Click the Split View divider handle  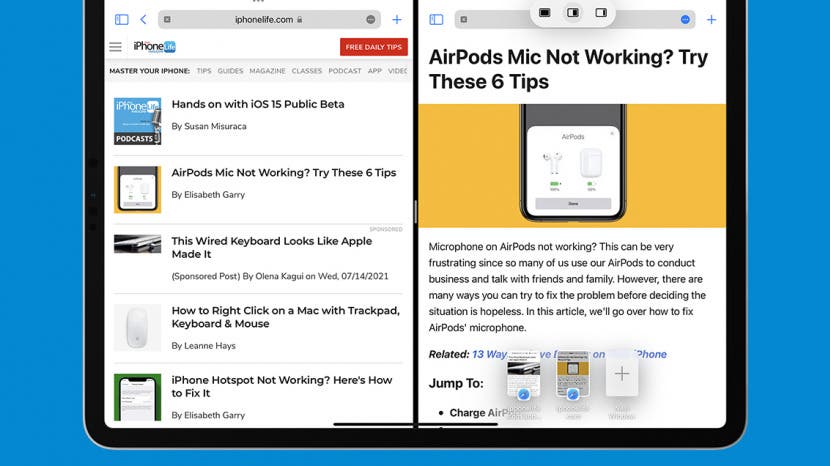pyautogui.click(x=416, y=212)
